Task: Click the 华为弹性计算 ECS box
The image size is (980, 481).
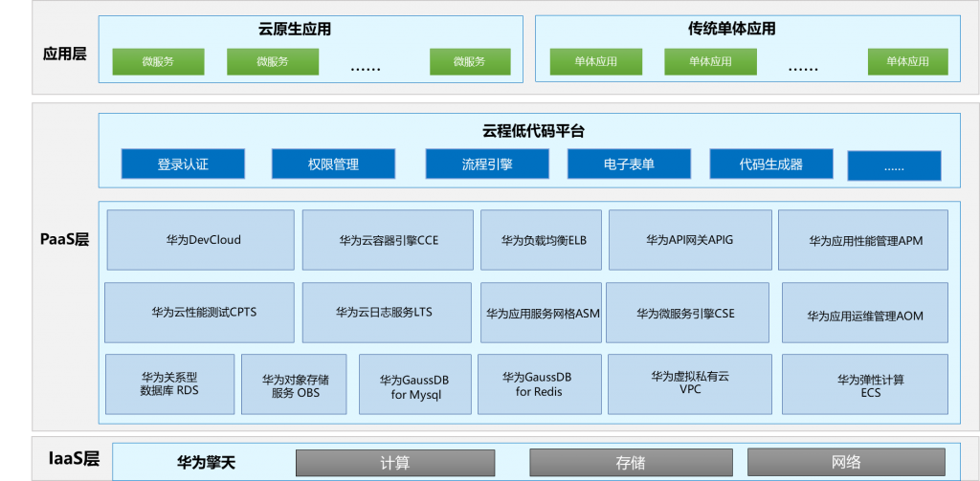Action: click(865, 384)
